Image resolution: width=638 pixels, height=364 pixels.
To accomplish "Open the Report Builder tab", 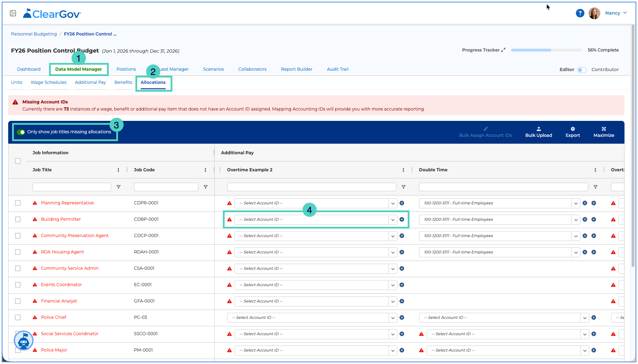I will 296,69.
